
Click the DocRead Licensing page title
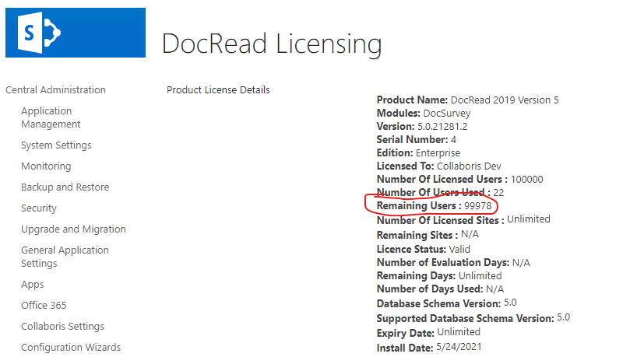point(272,44)
